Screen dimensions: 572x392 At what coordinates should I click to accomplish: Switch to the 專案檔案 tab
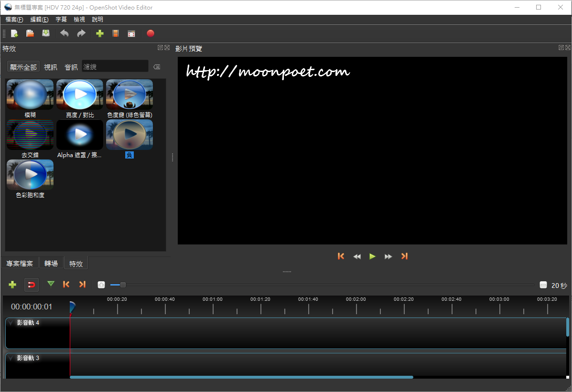20,264
